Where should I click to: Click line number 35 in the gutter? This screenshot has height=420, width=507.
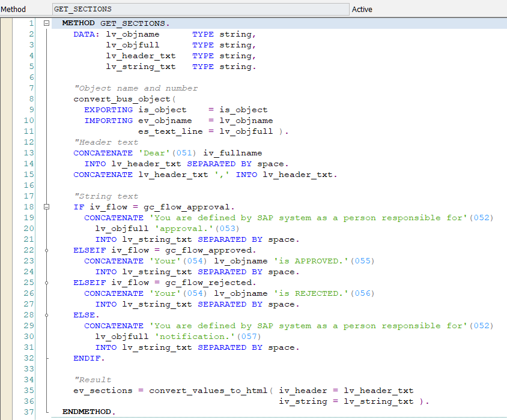[x=29, y=391]
